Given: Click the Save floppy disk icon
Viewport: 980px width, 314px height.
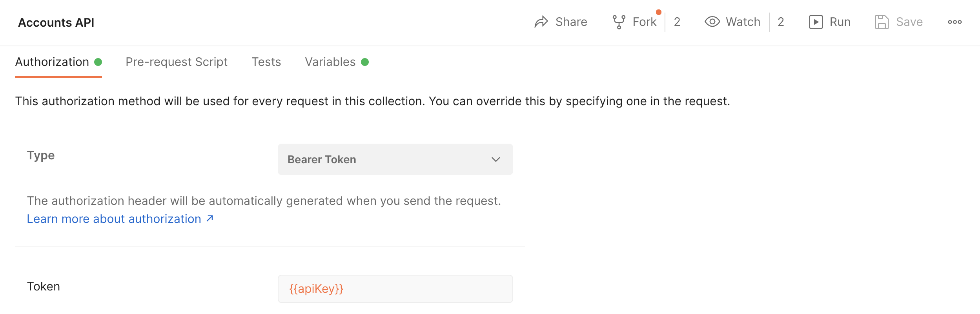Looking at the screenshot, I should pos(882,22).
